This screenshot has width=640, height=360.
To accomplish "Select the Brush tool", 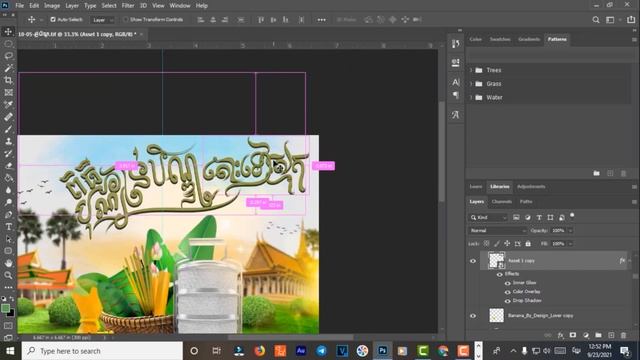I will 8,129.
